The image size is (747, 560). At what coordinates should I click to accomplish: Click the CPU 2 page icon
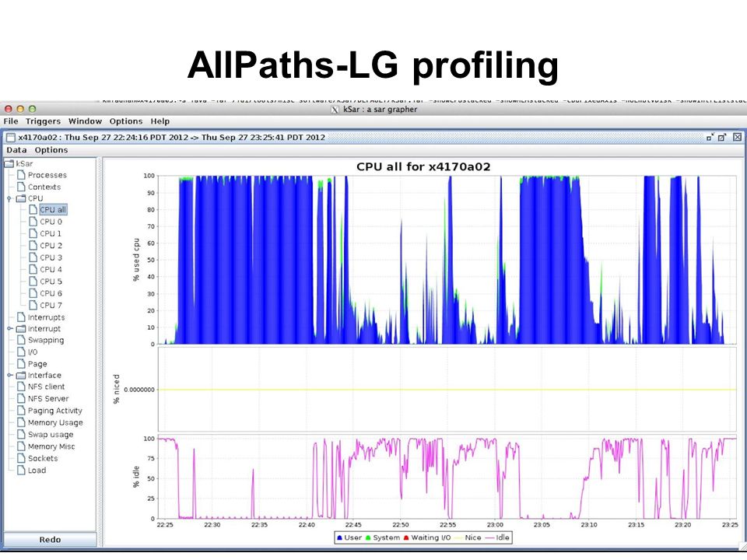tap(33, 245)
